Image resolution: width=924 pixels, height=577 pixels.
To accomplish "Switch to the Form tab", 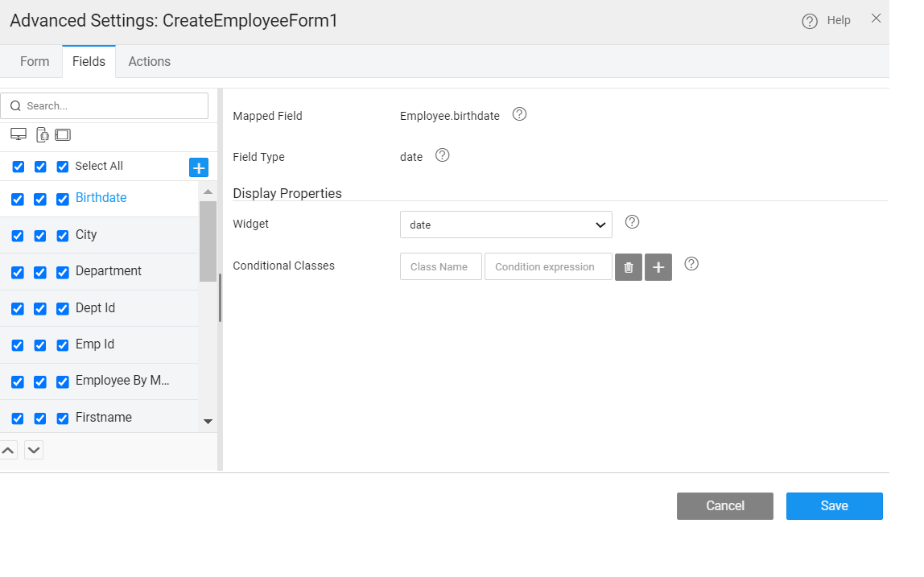I will [35, 62].
